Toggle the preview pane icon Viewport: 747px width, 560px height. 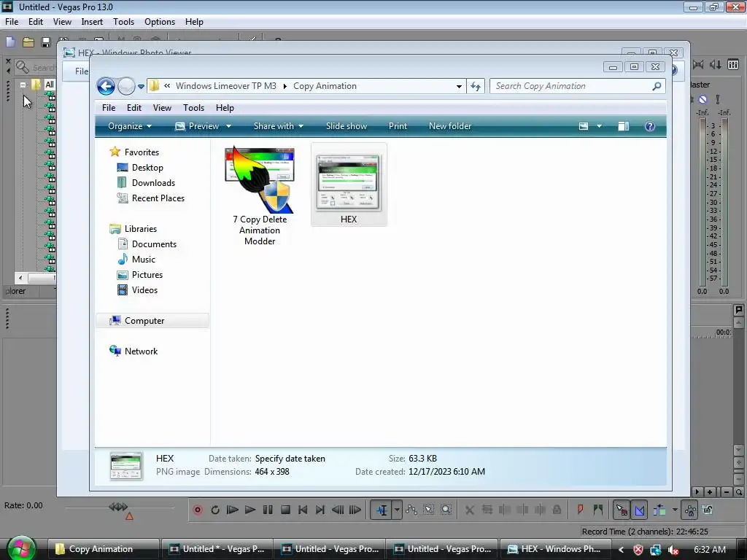[x=624, y=126]
